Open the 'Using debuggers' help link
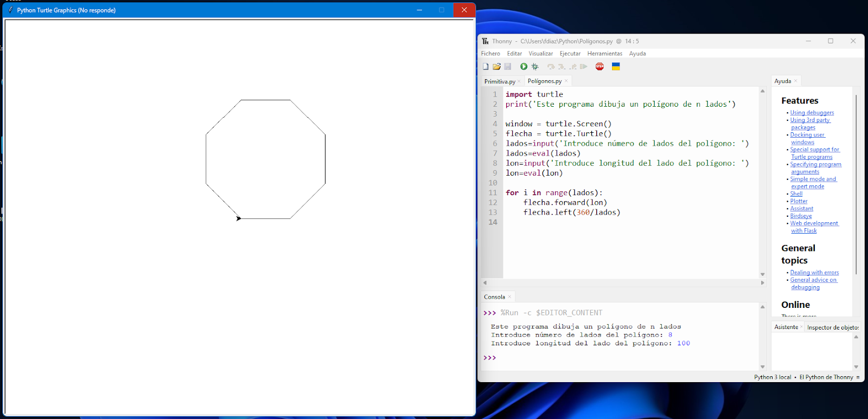This screenshot has height=419, width=868. (812, 113)
